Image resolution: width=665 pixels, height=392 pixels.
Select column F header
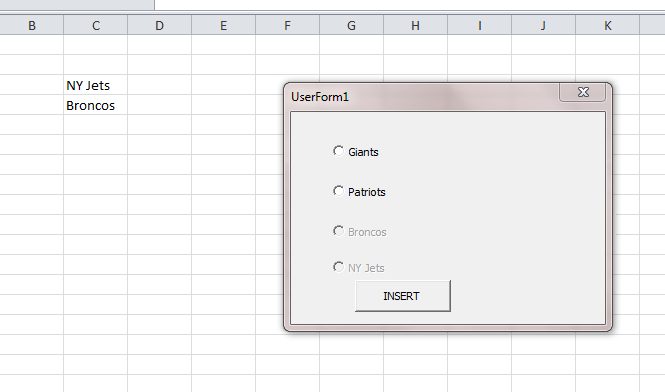tap(288, 25)
